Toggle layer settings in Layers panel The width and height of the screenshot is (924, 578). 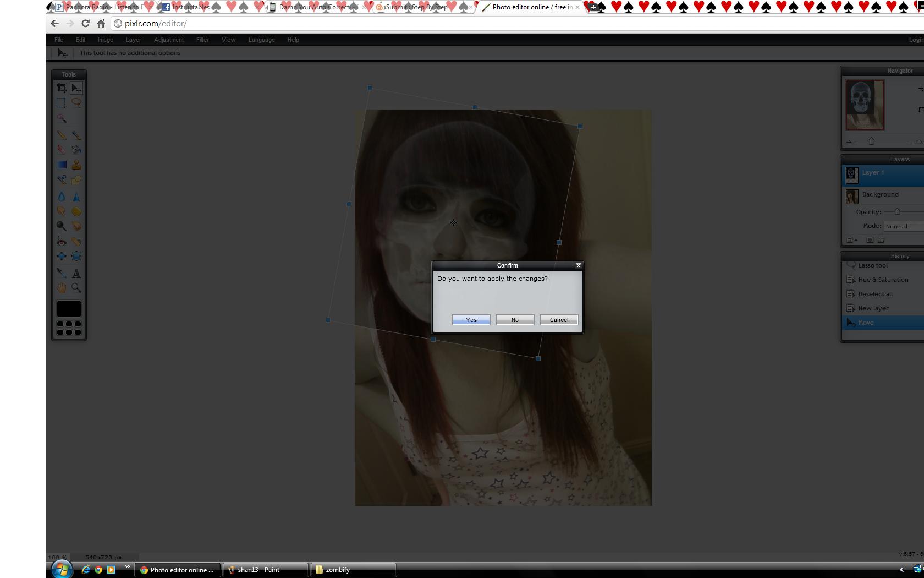(852, 240)
